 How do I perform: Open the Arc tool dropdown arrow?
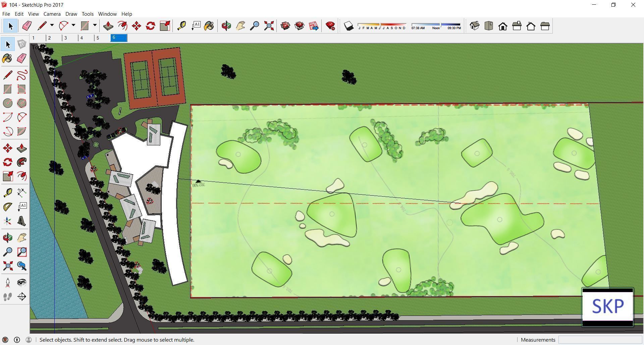[x=73, y=25]
